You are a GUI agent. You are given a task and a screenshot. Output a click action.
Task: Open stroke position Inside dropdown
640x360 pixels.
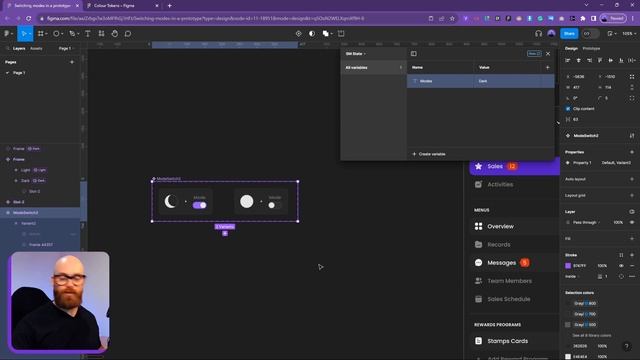coord(572,276)
